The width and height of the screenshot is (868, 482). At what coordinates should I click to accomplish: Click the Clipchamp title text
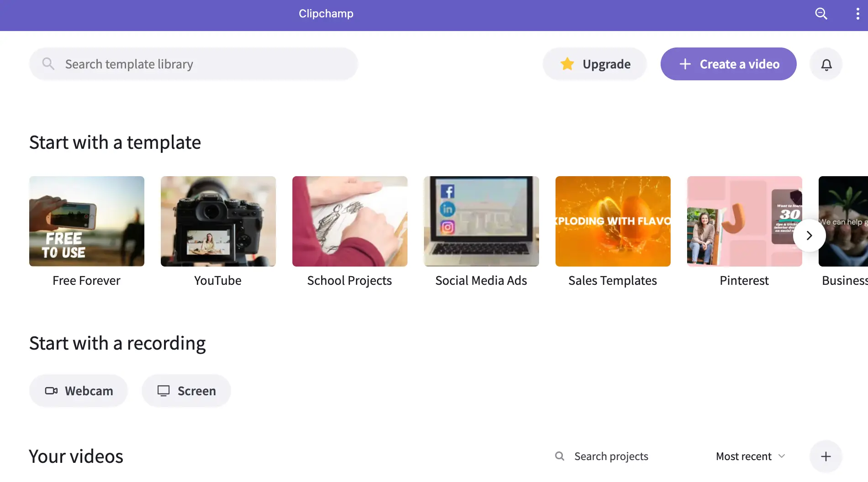[326, 14]
